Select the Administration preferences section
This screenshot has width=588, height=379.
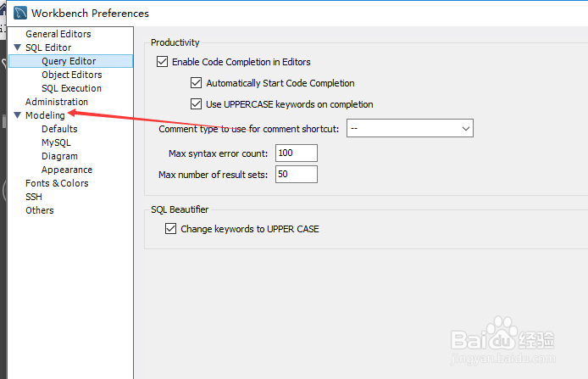tap(57, 102)
